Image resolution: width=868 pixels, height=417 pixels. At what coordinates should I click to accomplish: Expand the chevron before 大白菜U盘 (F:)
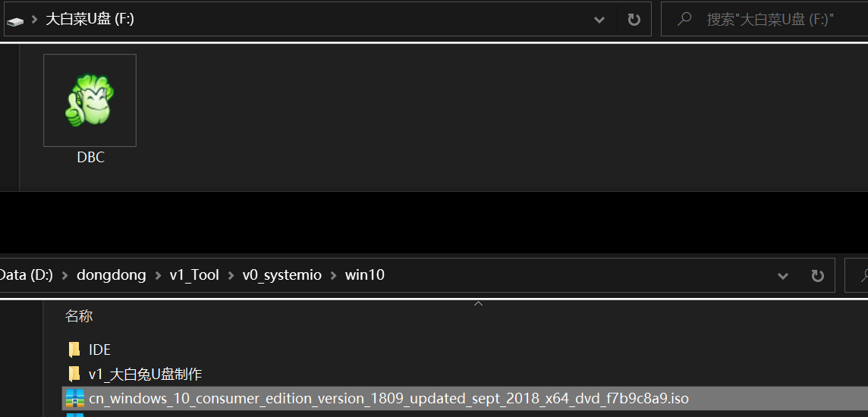35,20
